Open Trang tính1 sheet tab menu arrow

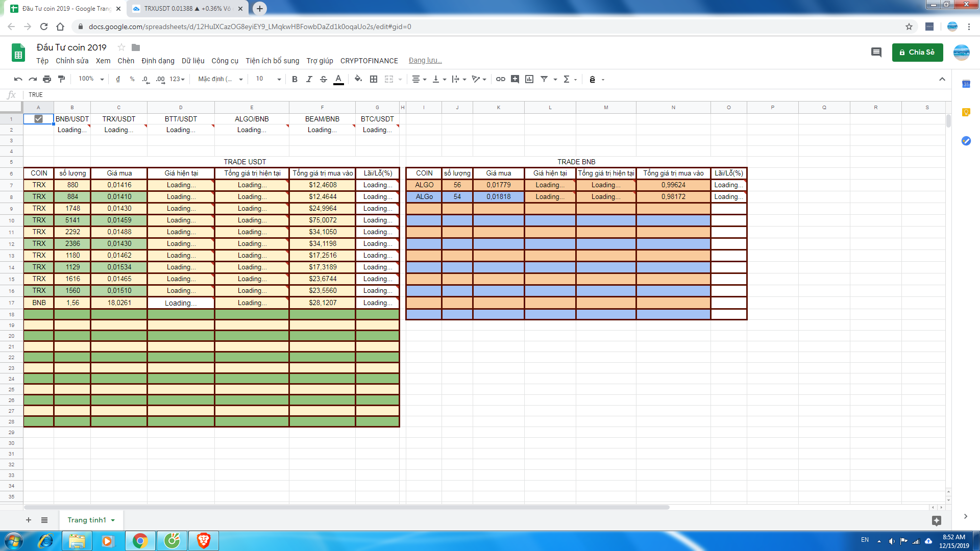(113, 520)
